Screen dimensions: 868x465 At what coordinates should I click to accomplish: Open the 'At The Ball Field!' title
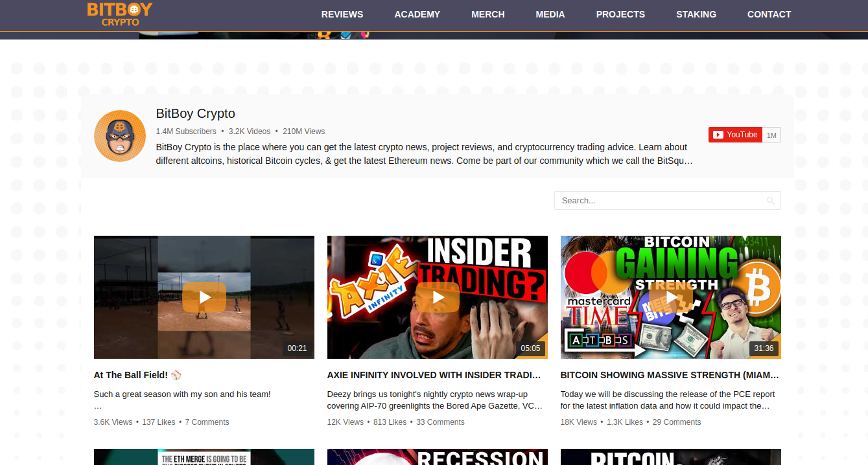click(x=137, y=375)
